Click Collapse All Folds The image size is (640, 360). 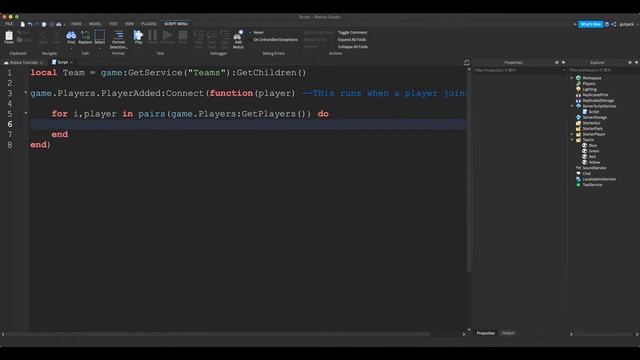(x=353, y=47)
